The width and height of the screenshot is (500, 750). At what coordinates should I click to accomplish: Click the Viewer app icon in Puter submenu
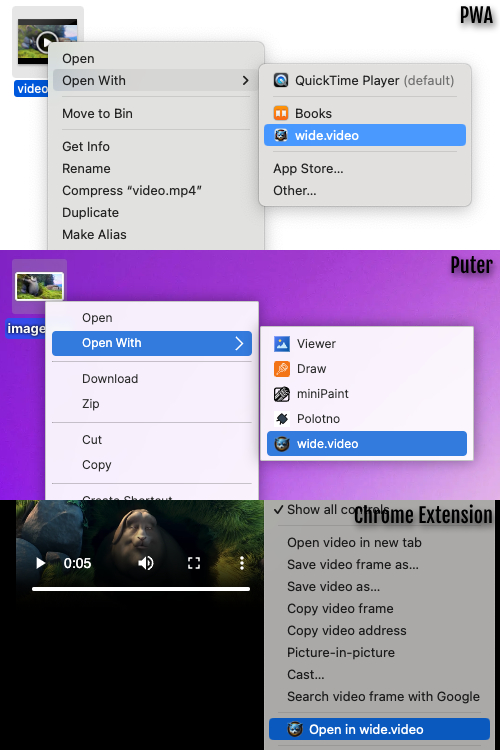point(282,343)
